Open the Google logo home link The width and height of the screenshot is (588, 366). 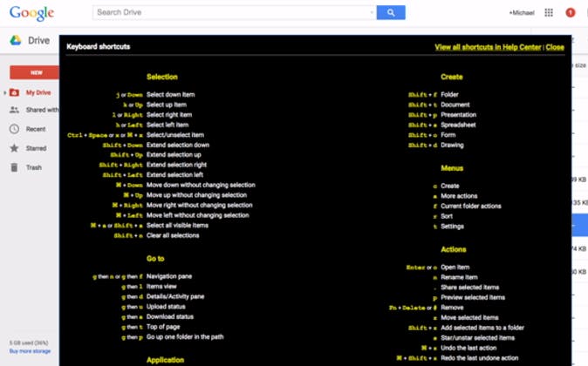click(32, 13)
